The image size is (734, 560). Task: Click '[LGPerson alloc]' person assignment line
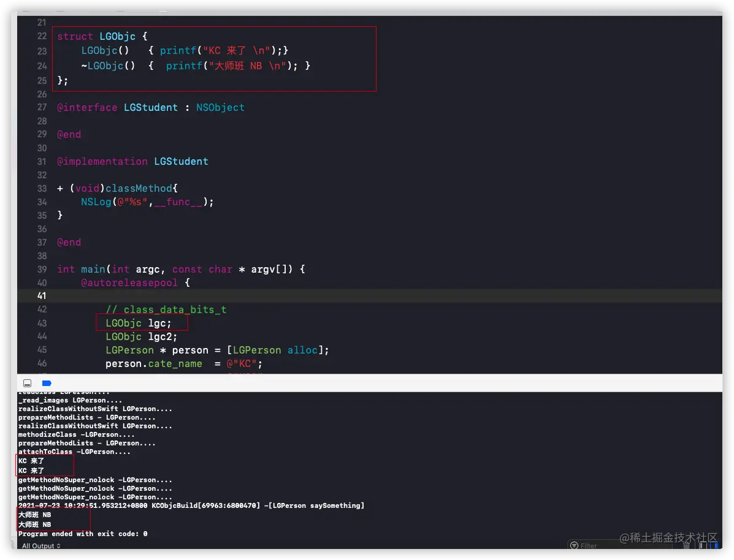[217, 350]
